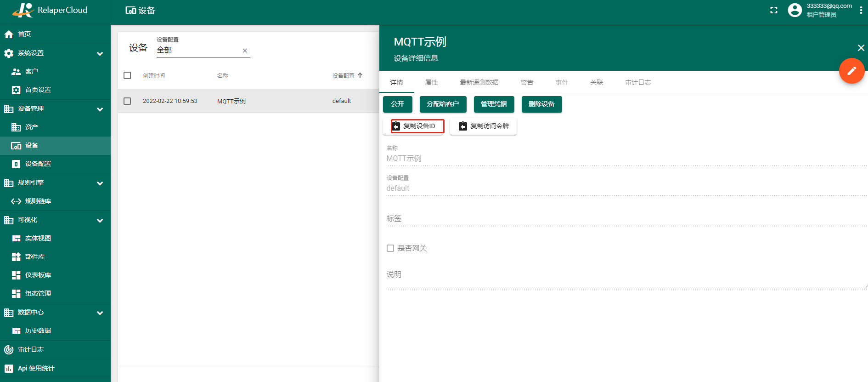The height and width of the screenshot is (382, 868).
Task: Click the 设备配置 sidebar icon
Action: pos(16,164)
